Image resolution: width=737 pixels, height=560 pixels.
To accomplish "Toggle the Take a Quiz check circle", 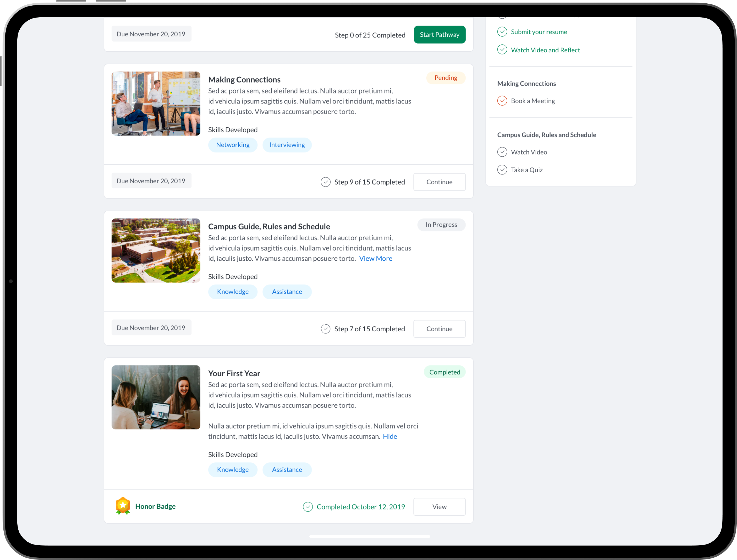I will [502, 170].
